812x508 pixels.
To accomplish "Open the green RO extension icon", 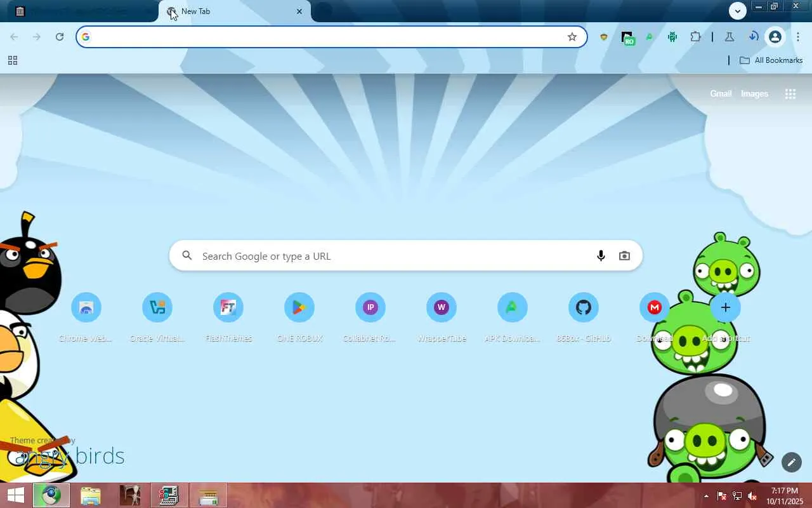I will tap(627, 37).
